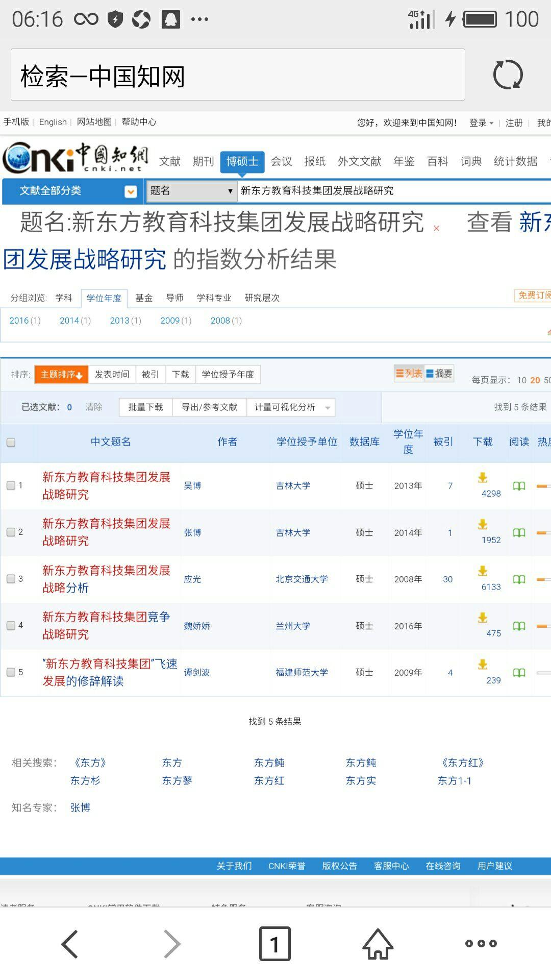Download 应光's thesis via download icon
This screenshot has width=551, height=980.
pyautogui.click(x=483, y=571)
